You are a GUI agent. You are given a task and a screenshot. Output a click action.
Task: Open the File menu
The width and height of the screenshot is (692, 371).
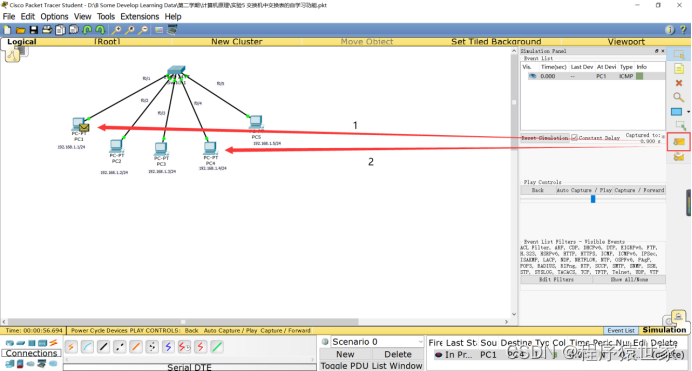tap(9, 16)
